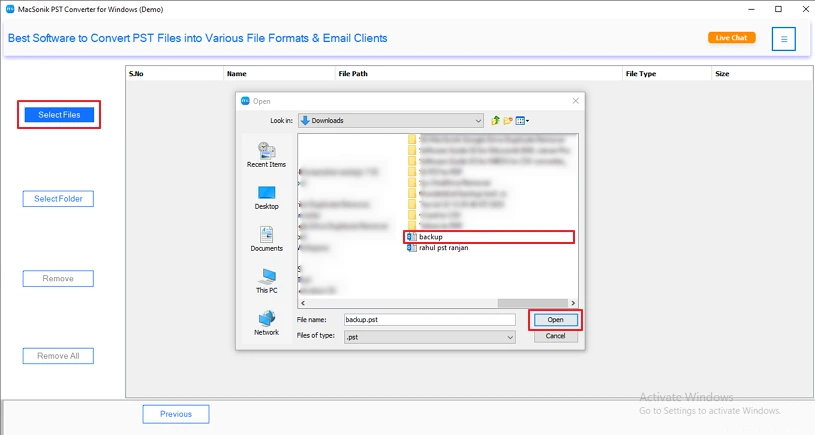Click the Open dialog title icon
Viewport: 815px width, 435px height.
pos(245,101)
